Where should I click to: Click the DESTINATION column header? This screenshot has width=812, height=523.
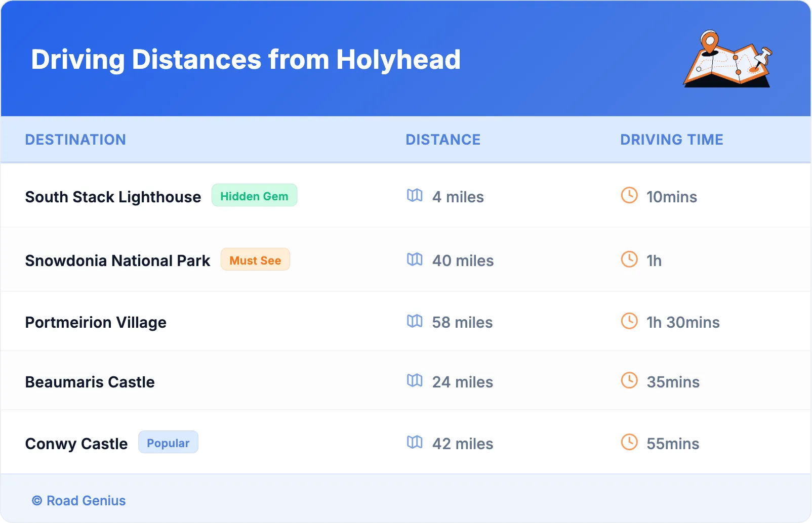tap(75, 140)
